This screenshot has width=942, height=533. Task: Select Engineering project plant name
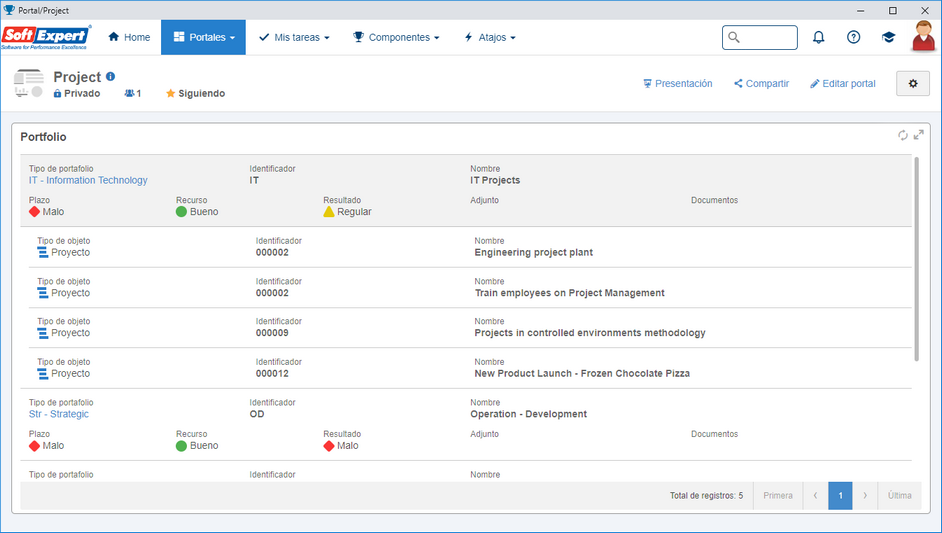[x=533, y=252]
